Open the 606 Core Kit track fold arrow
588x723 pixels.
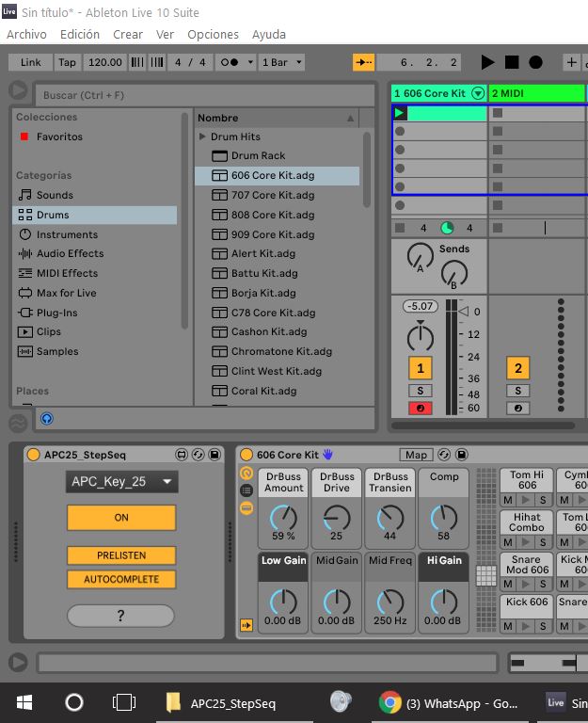(x=478, y=93)
